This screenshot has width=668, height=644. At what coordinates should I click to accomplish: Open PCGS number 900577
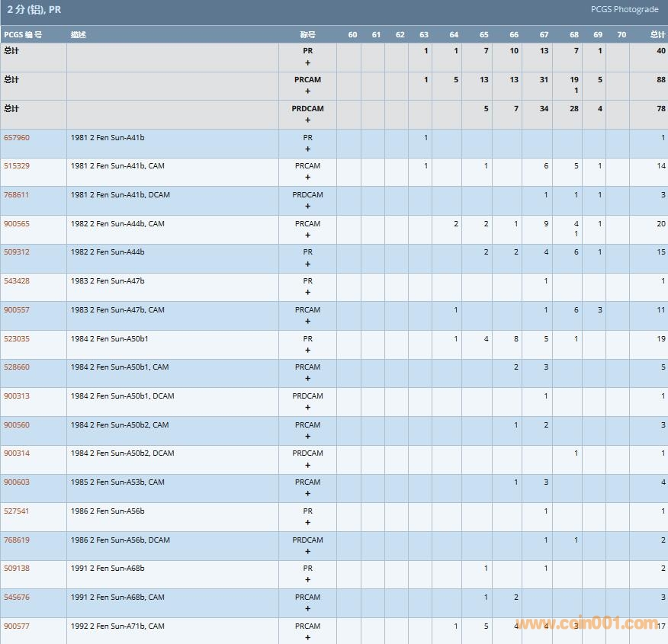pyautogui.click(x=17, y=626)
